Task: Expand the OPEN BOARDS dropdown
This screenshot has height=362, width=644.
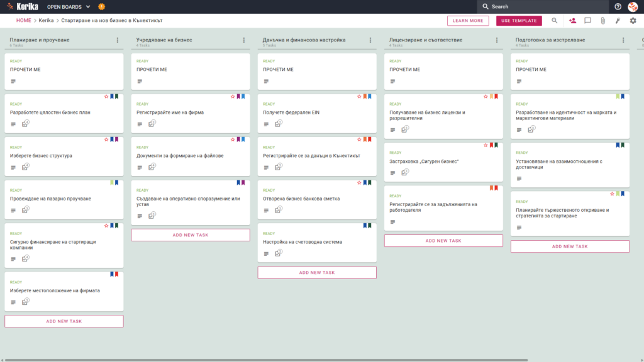Action: click(69, 6)
